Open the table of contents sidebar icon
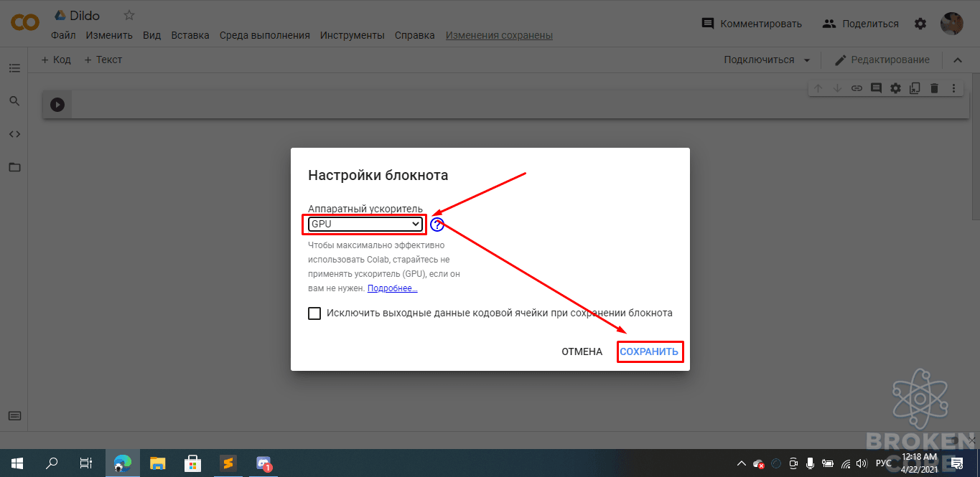The width and height of the screenshot is (980, 477). pos(14,68)
